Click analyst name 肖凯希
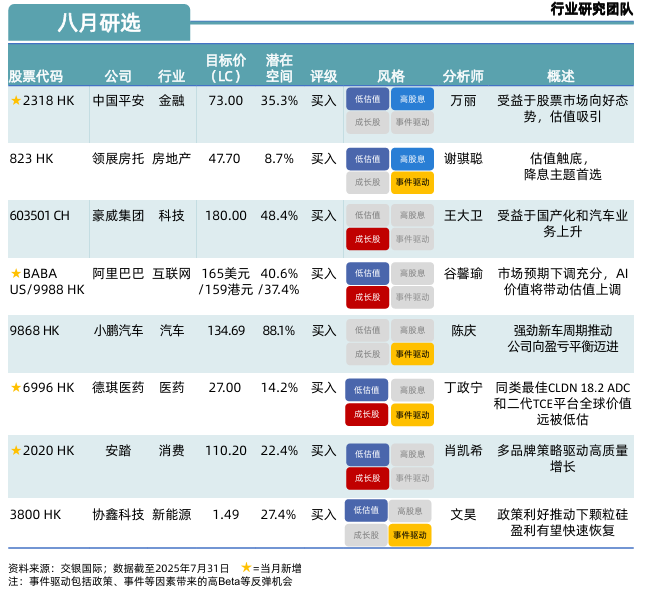Image resolution: width=660 pixels, height=589 pixels. coord(463,450)
